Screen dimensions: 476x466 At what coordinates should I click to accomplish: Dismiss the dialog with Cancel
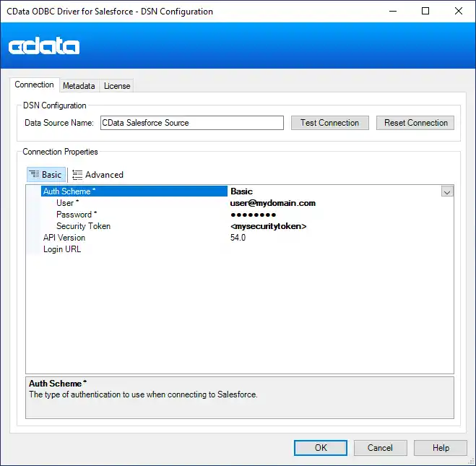click(x=380, y=448)
